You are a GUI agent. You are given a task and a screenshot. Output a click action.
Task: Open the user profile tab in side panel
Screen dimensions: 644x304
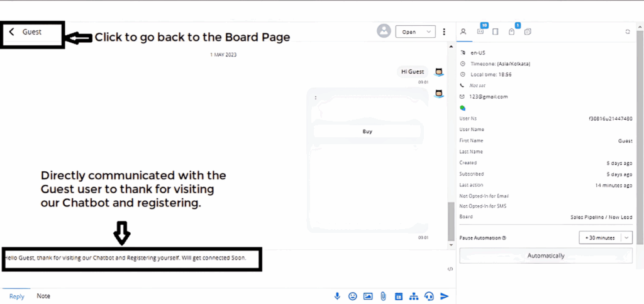point(464,31)
